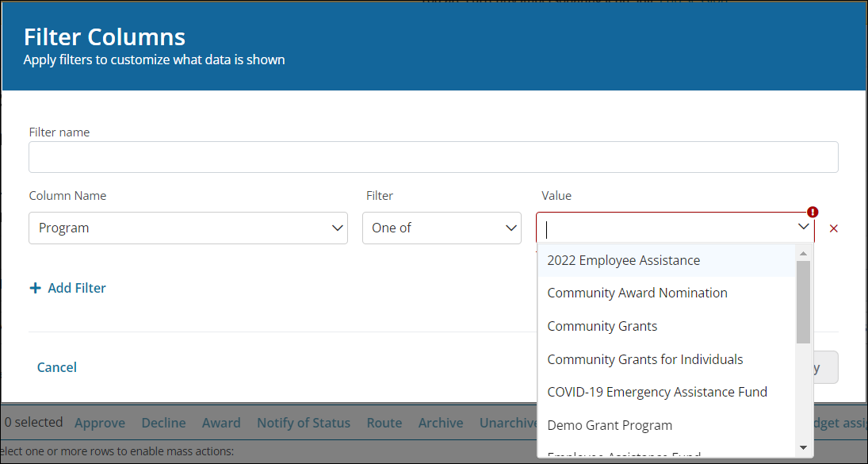Viewport: 868px width, 464px height.
Task: Choose the Community Grants option
Action: (x=667, y=326)
